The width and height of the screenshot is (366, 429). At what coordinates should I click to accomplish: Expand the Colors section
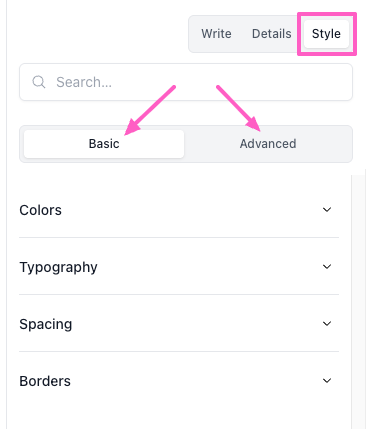(179, 210)
